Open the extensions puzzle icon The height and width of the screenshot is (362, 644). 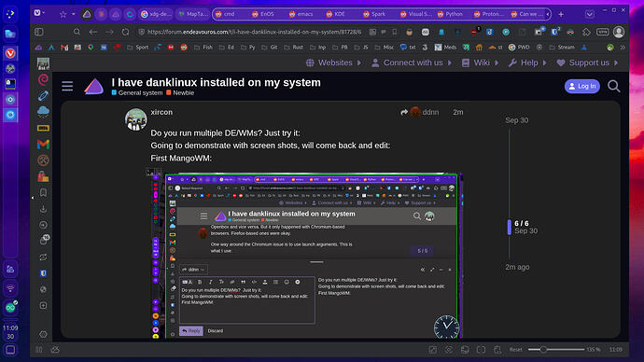tap(586, 32)
